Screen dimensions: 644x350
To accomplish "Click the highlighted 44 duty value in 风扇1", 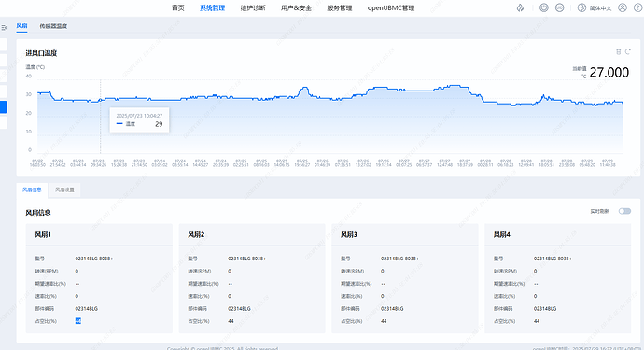I will point(78,321).
